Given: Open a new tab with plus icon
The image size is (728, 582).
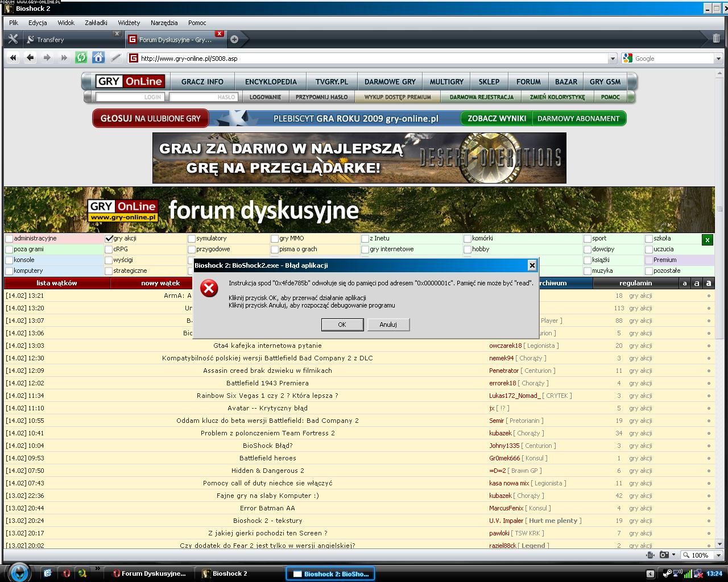Looking at the screenshot, I should click(234, 39).
